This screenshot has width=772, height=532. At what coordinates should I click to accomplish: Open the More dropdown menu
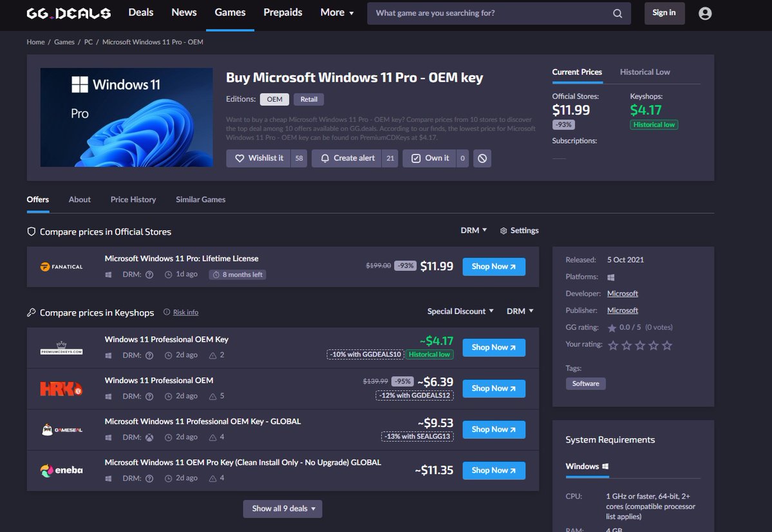pyautogui.click(x=337, y=13)
